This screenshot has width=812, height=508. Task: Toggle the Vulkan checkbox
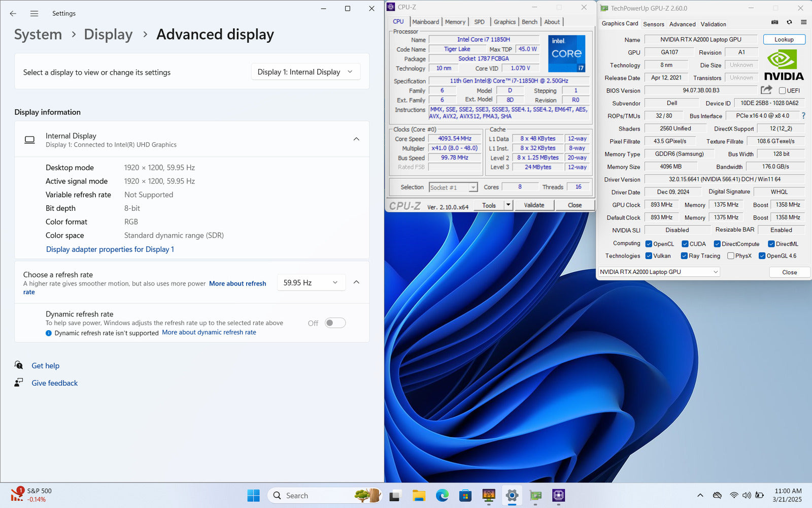pyautogui.click(x=649, y=256)
